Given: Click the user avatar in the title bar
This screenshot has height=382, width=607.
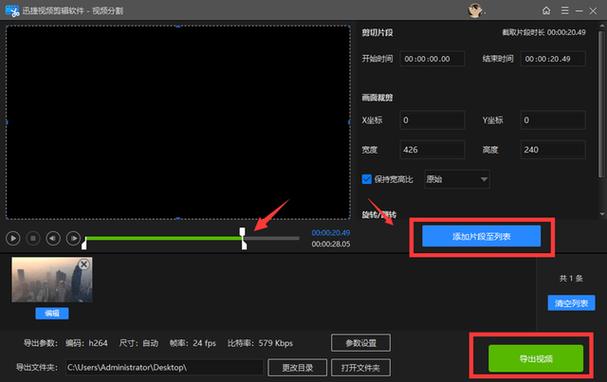Looking at the screenshot, I should pos(475,10).
